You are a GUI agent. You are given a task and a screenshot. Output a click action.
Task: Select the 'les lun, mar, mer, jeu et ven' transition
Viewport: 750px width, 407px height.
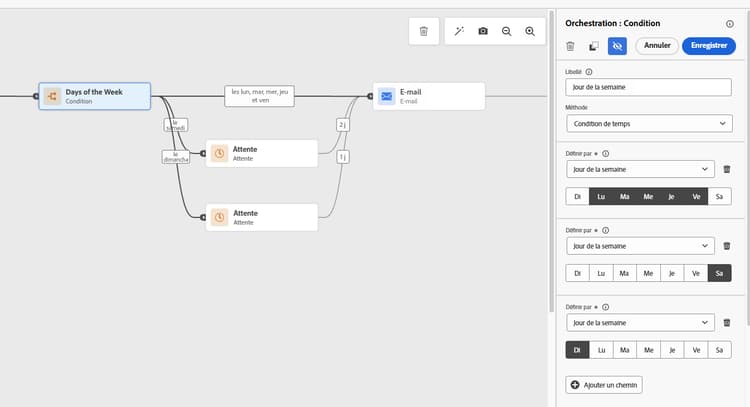(x=260, y=96)
